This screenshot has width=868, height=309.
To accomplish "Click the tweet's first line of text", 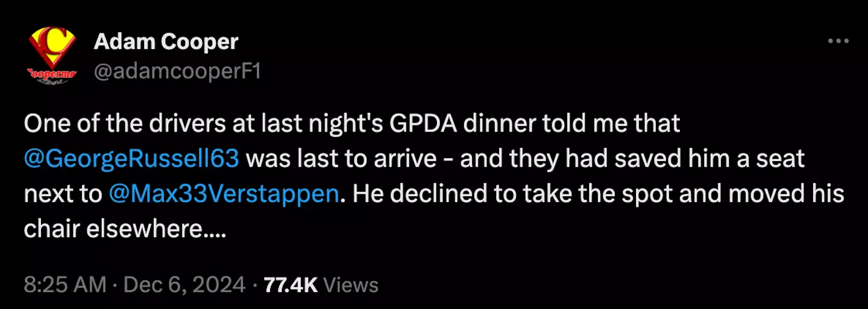I will click(x=352, y=124).
